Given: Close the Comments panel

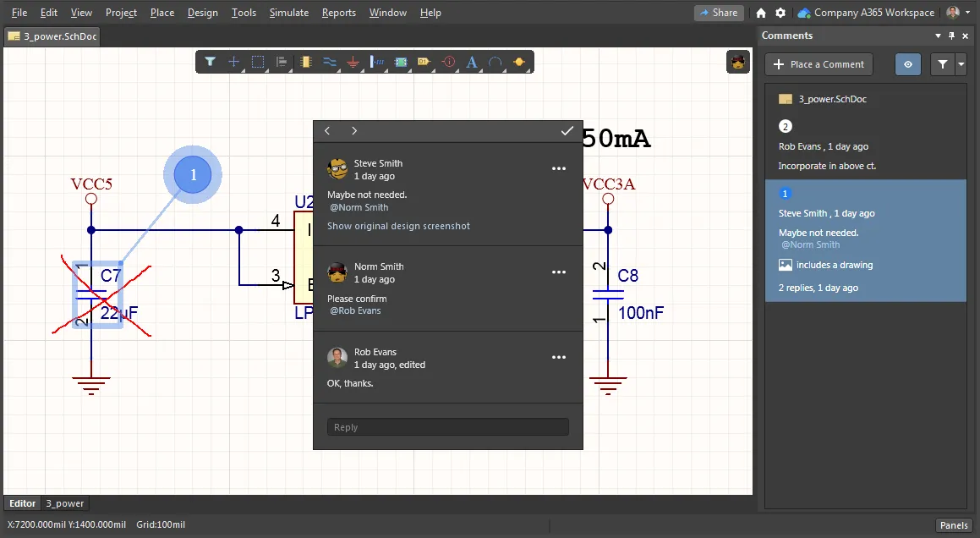Looking at the screenshot, I should point(966,36).
